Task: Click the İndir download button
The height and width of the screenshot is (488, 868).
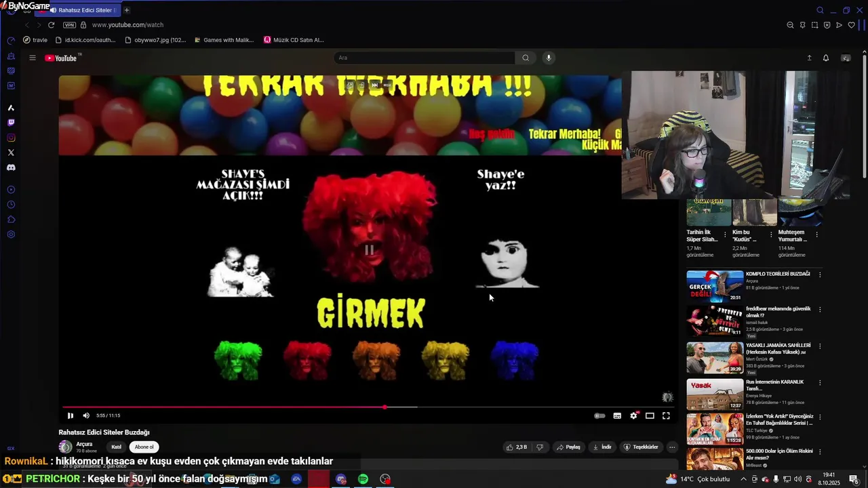Action: [x=602, y=447]
